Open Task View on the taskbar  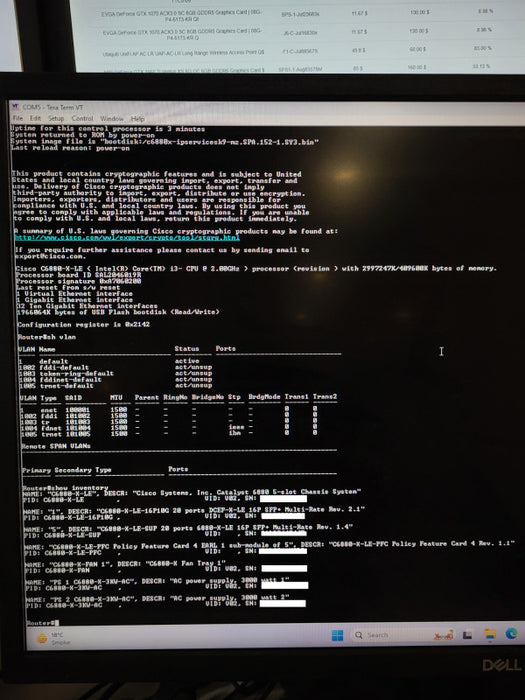point(467,635)
